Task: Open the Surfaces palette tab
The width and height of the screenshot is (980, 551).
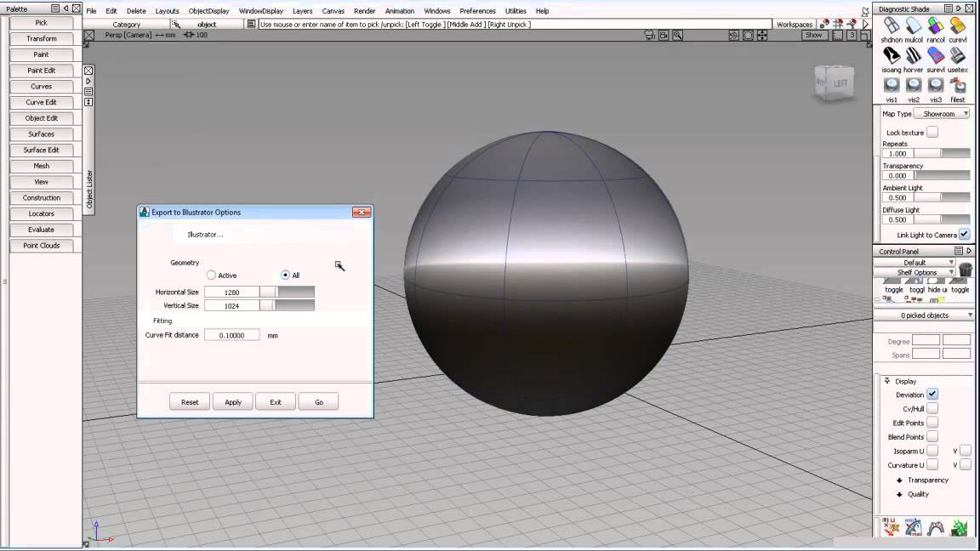Action: [x=41, y=134]
